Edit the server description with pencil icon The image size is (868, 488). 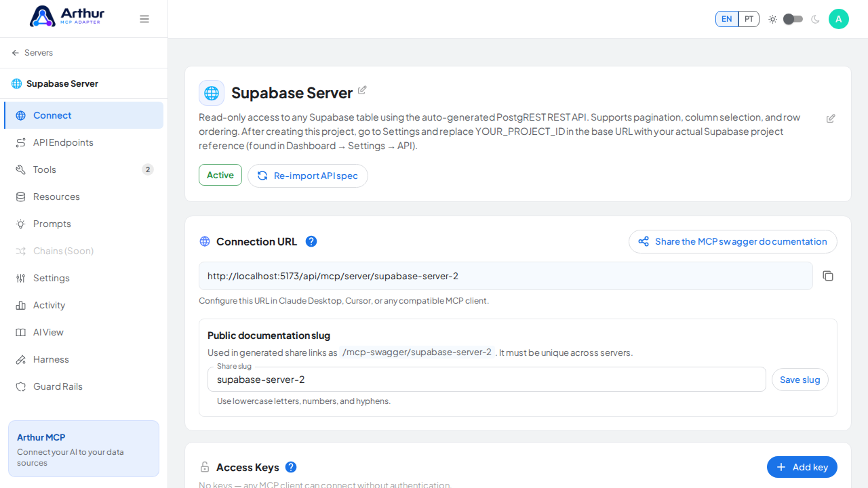click(831, 119)
